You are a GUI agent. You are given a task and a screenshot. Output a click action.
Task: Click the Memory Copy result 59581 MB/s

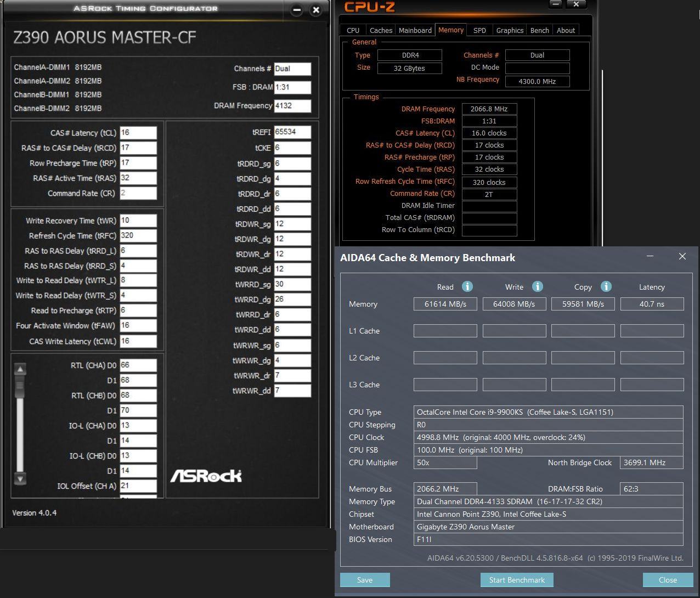pos(583,304)
